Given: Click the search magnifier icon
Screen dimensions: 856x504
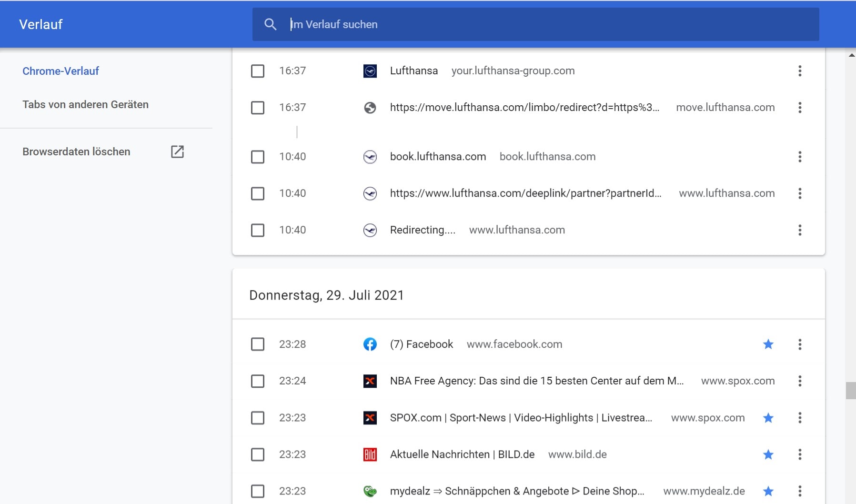Looking at the screenshot, I should pos(270,24).
